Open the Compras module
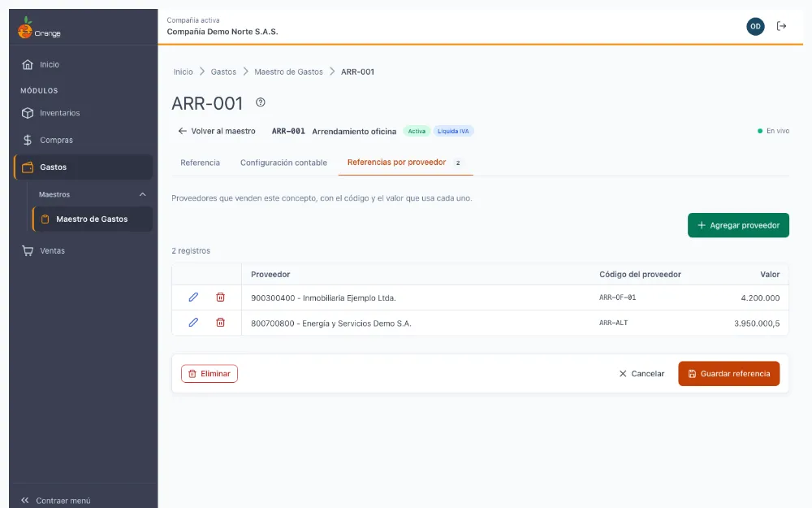 [x=84, y=140]
